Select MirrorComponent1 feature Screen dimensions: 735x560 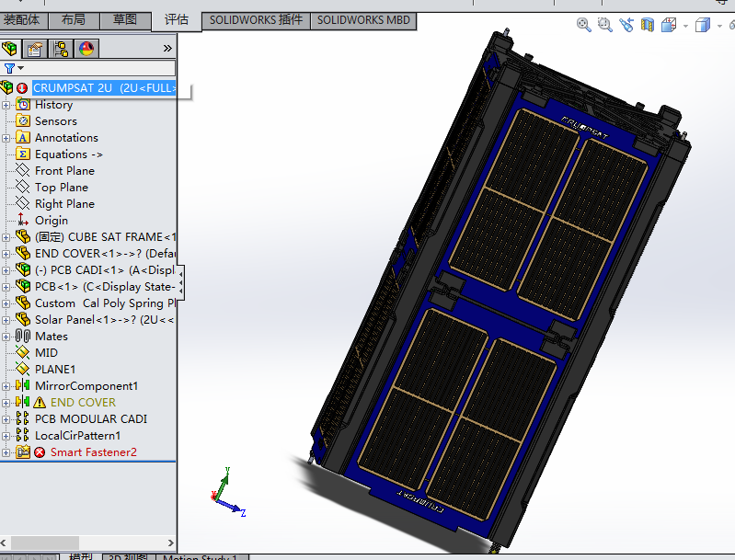pyautogui.click(x=86, y=386)
